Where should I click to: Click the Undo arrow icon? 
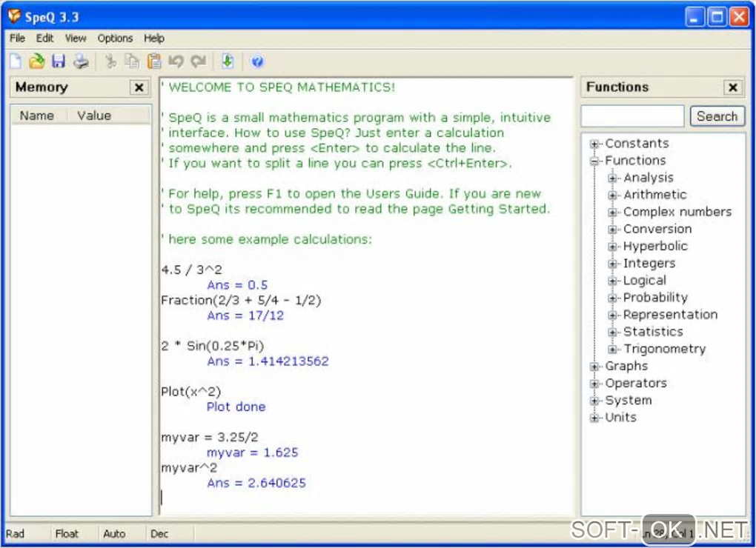[x=176, y=61]
